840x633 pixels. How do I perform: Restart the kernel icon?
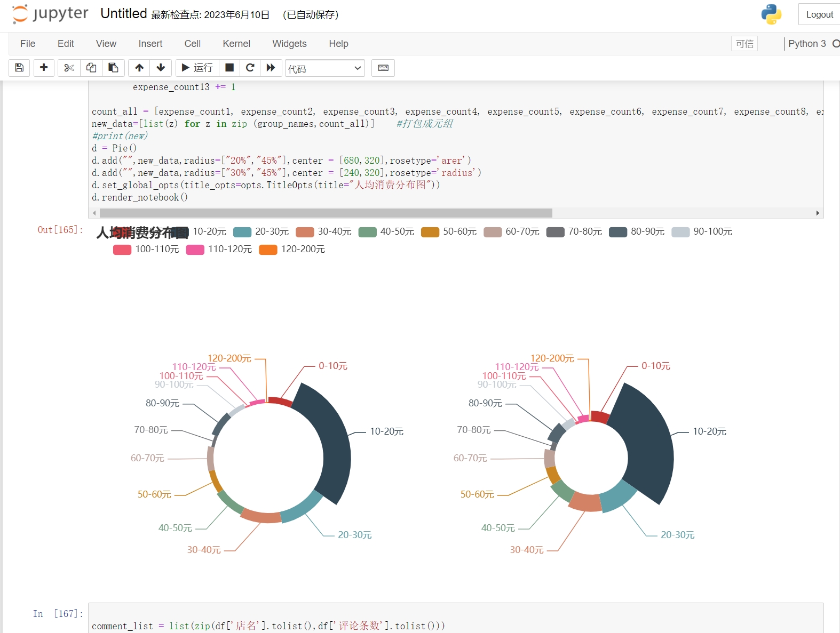pos(250,68)
